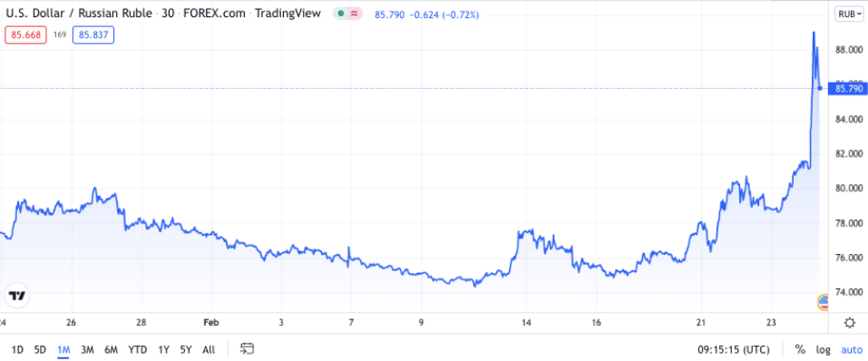This screenshot has height=361, width=868.
Task: Click the last price dot on chart line
Action: (820, 88)
